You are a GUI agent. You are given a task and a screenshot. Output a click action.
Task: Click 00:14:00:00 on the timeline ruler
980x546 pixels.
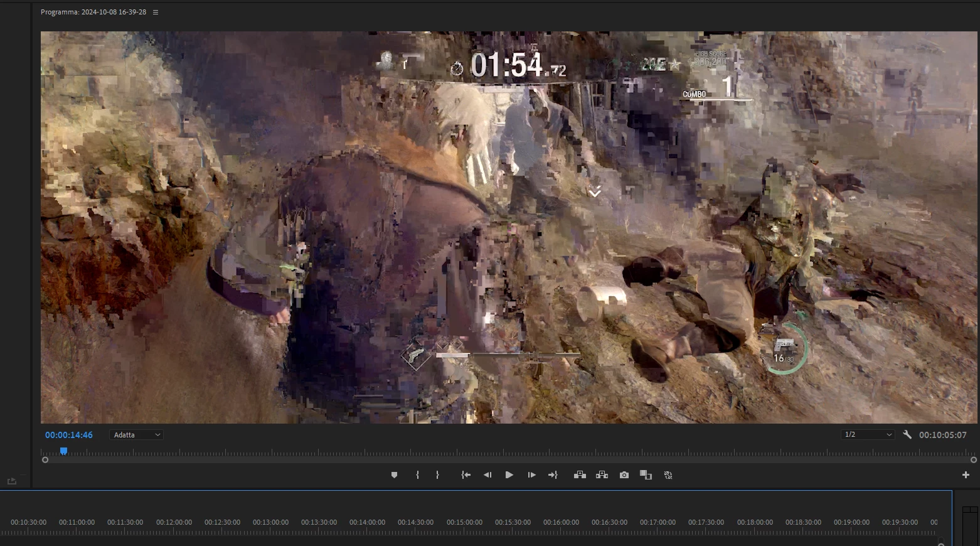367,522
